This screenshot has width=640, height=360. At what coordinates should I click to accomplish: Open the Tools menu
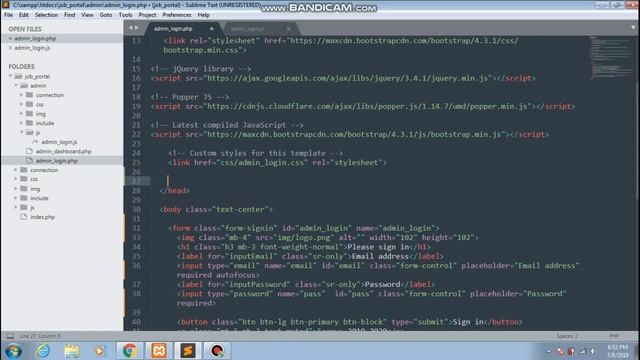[125, 15]
